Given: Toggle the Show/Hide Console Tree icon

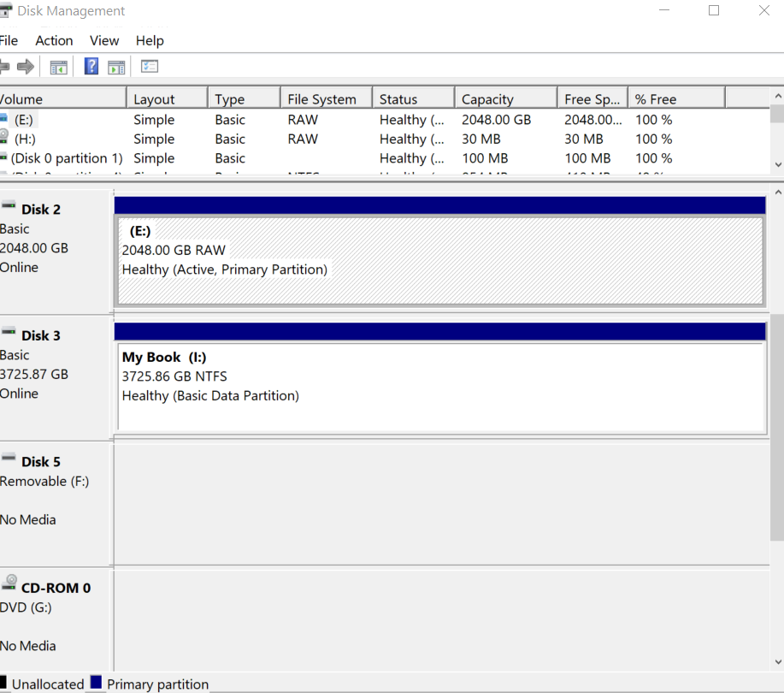Looking at the screenshot, I should pos(58,67).
